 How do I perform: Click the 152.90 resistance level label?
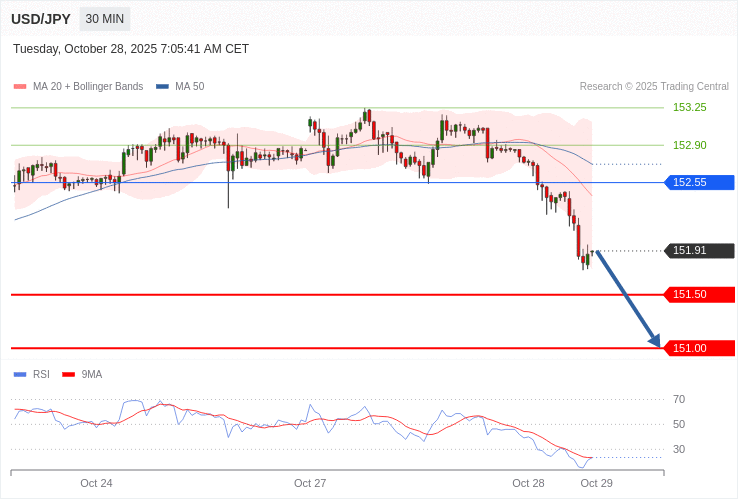coord(689,145)
